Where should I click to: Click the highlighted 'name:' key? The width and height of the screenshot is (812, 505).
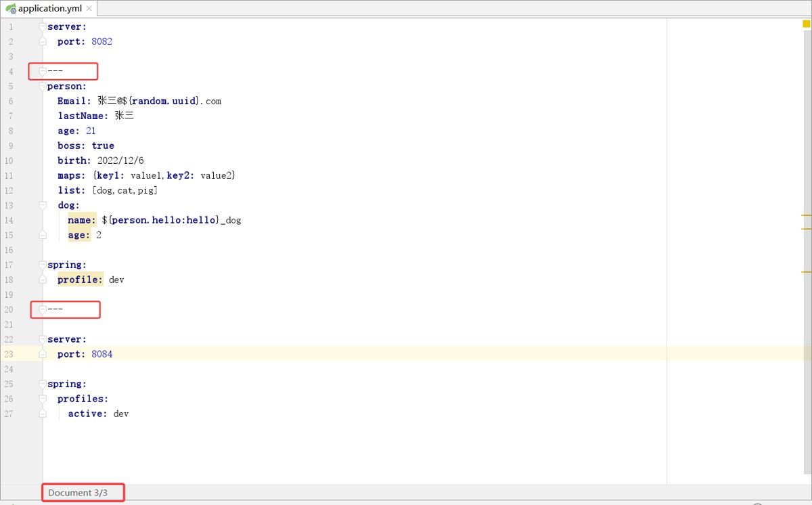point(82,220)
